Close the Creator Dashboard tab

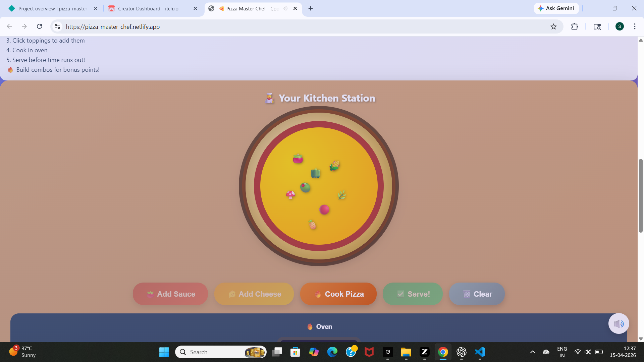[x=196, y=9]
